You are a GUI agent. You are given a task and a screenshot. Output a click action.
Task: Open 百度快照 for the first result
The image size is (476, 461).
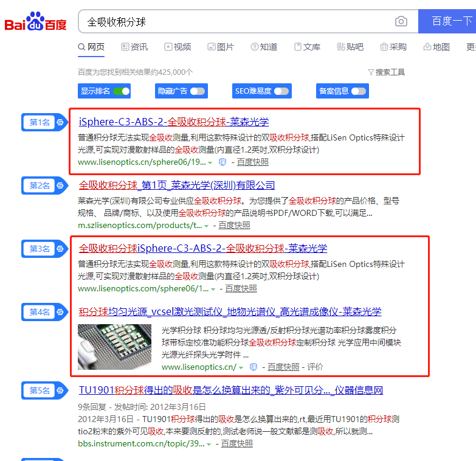coord(252,162)
